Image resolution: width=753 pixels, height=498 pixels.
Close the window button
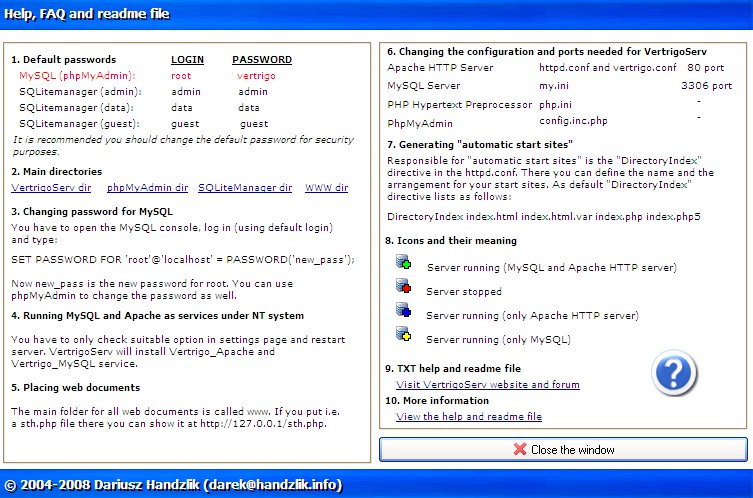[x=563, y=449]
